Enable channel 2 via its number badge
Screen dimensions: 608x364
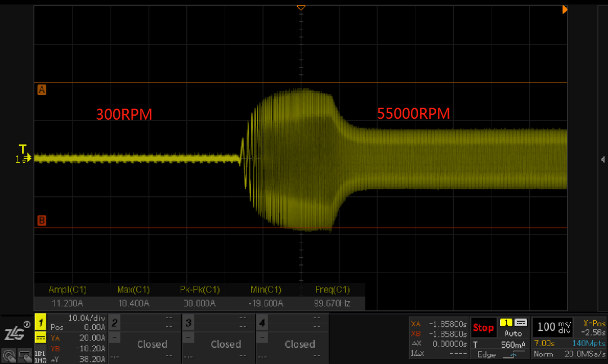114,323
